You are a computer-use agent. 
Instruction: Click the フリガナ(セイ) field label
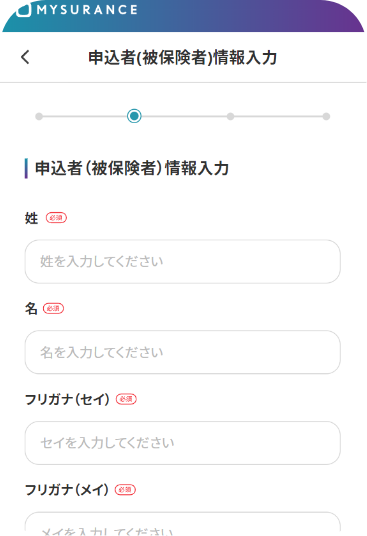coord(67,399)
